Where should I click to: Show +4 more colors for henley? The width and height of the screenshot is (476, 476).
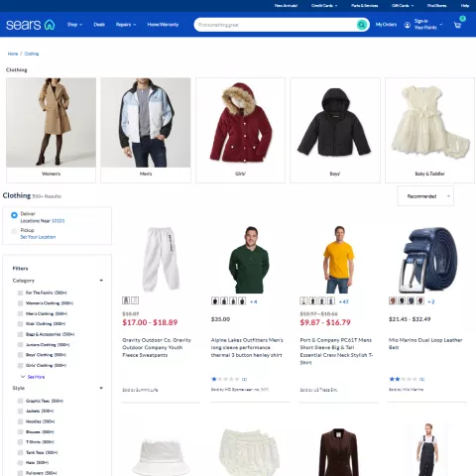(254, 301)
